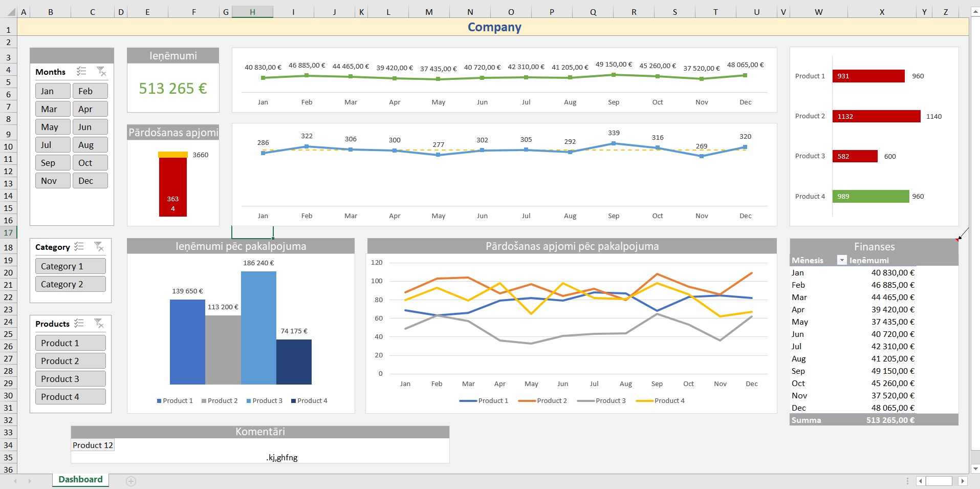Toggle the Category 2 slicer filter
The width and height of the screenshot is (980, 489).
click(x=70, y=284)
